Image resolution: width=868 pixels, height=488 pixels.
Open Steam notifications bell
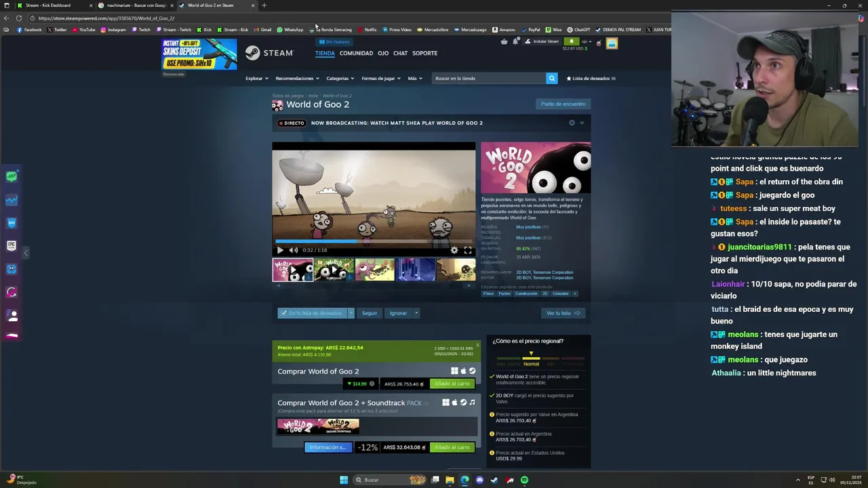(x=516, y=41)
